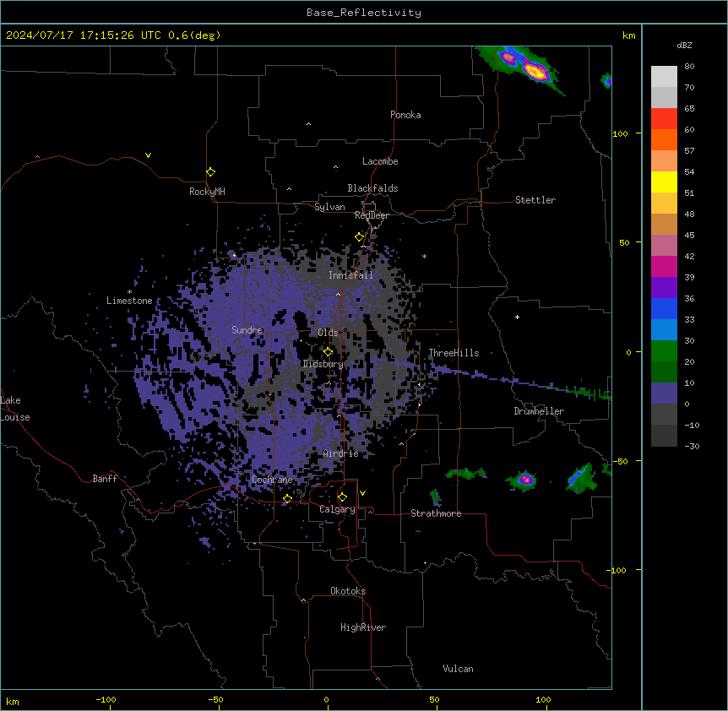Click the 0.6(deg) elevation angle label
Viewport: 728px width, 711px height.
pos(194,35)
